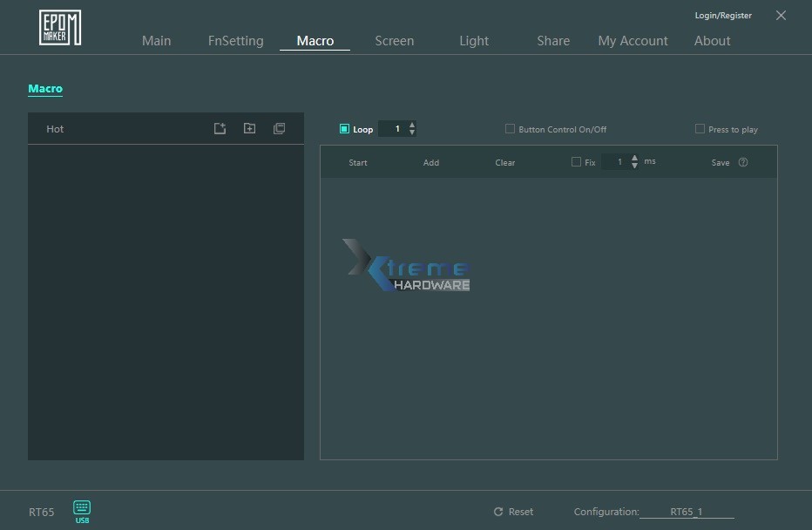
Task: Open the Login/Register link
Action: (722, 15)
